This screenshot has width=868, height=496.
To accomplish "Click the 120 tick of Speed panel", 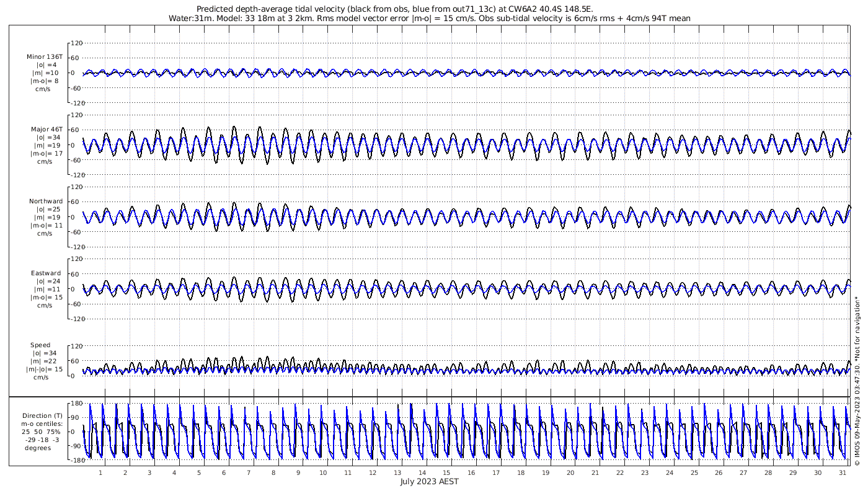I will [77, 345].
